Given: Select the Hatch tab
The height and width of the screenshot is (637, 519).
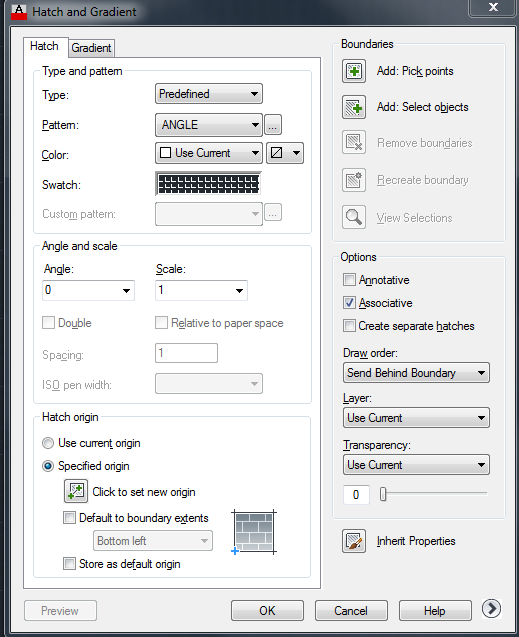Looking at the screenshot, I should 44,46.
